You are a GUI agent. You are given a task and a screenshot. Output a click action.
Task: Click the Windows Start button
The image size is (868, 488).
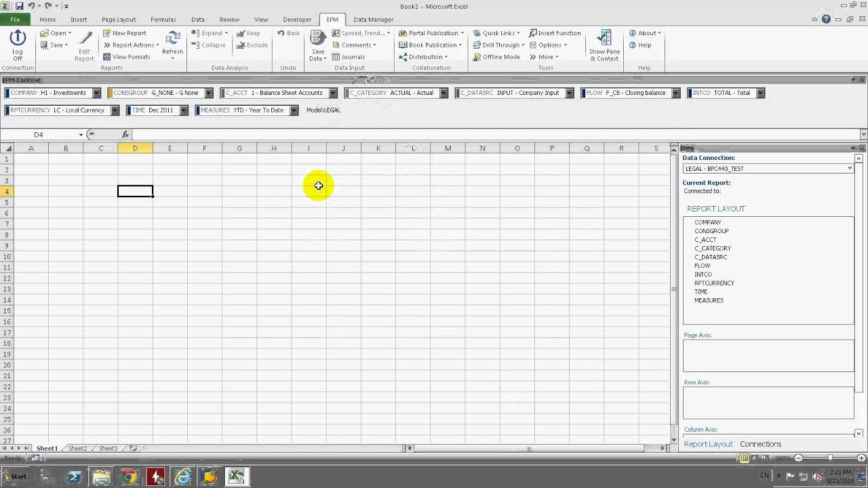pos(14,476)
